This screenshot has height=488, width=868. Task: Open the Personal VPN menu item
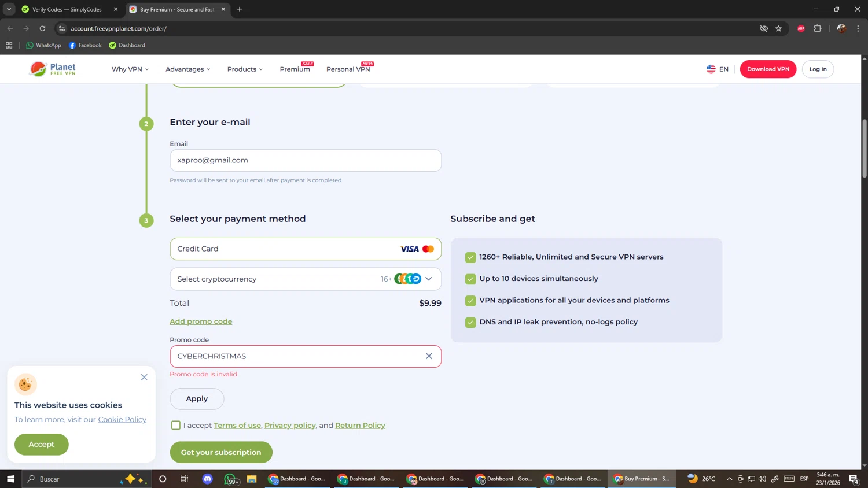pyautogui.click(x=348, y=69)
